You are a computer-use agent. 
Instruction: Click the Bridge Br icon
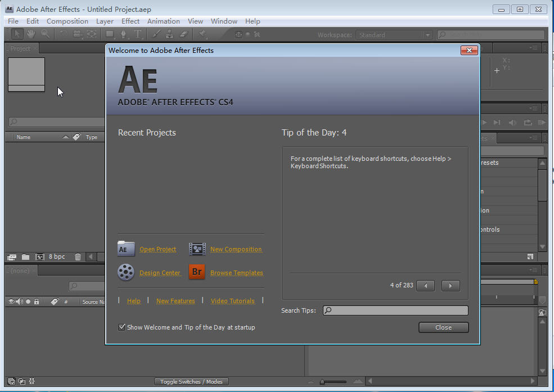coord(197,272)
